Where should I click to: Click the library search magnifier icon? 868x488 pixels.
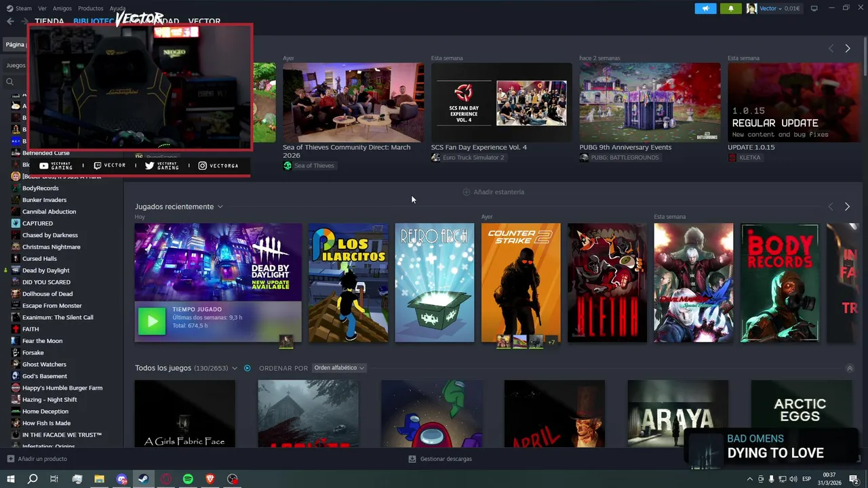point(10,82)
